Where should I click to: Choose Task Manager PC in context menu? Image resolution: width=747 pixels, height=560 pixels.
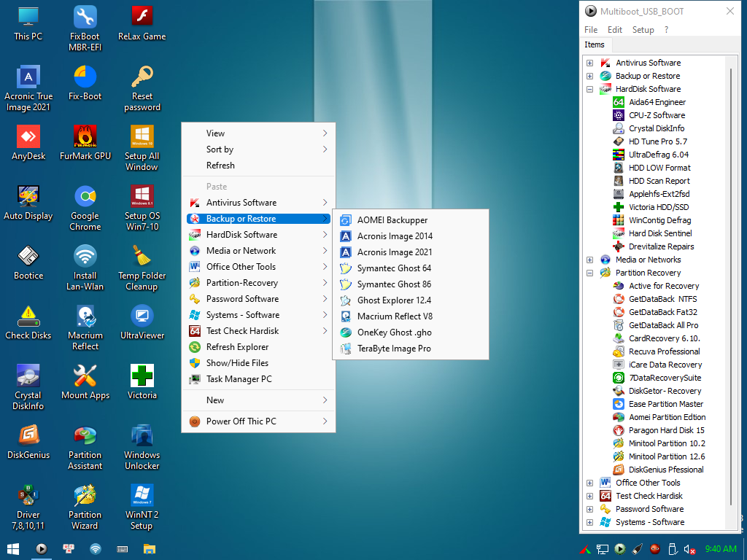239,379
